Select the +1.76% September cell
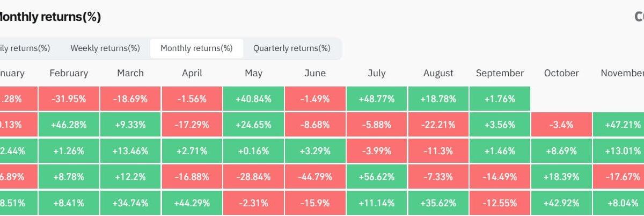 coord(500,99)
